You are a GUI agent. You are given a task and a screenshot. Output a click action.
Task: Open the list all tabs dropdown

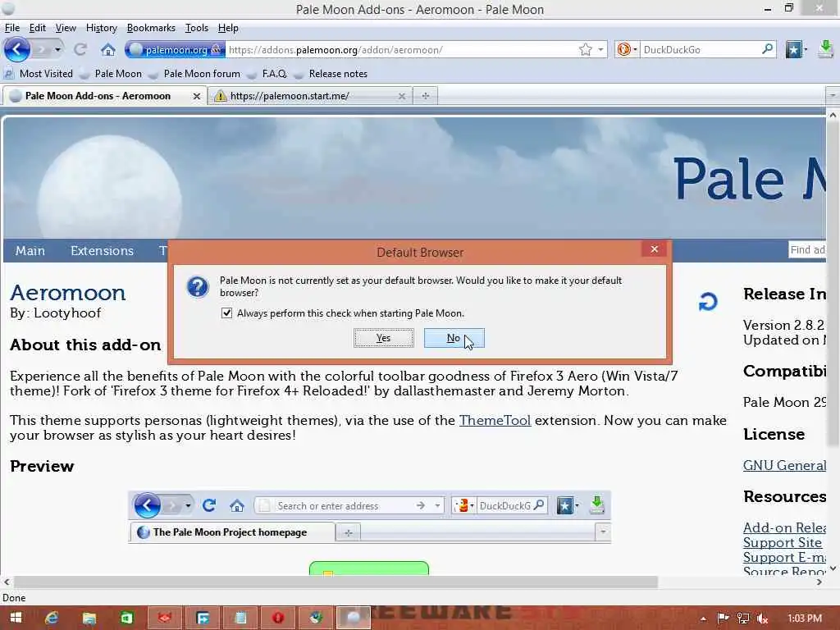833,96
